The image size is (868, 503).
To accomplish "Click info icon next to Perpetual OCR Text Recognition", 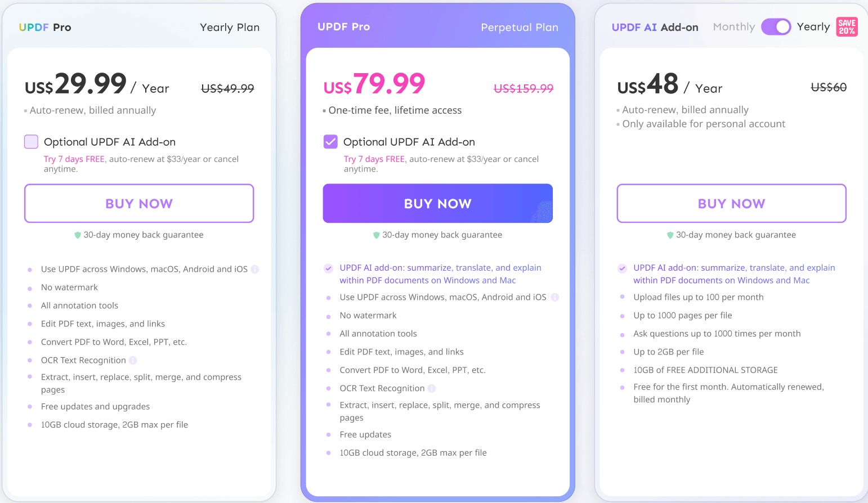I will (432, 388).
